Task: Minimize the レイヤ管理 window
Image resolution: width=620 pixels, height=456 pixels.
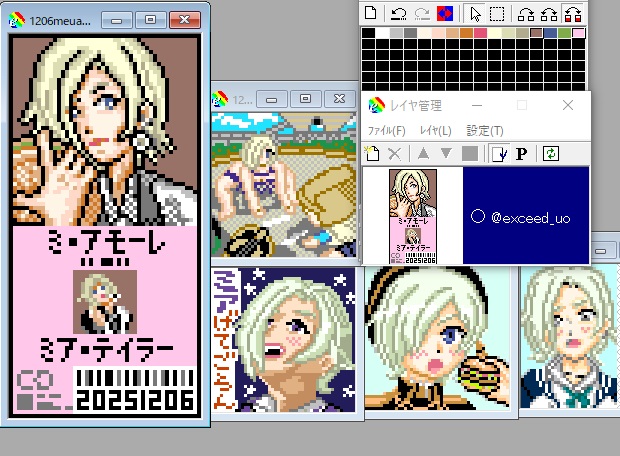Action: (477, 106)
